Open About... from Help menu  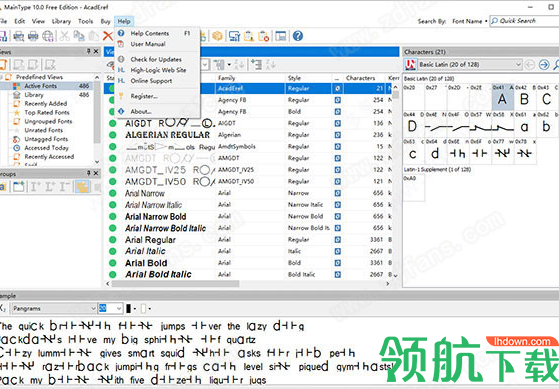[x=157, y=111]
